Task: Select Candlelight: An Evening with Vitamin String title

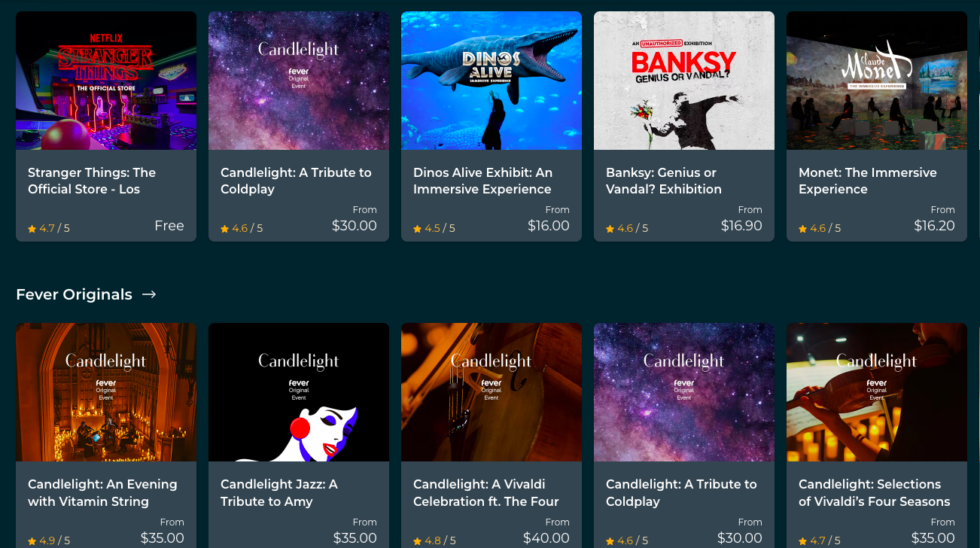Action: coord(102,493)
